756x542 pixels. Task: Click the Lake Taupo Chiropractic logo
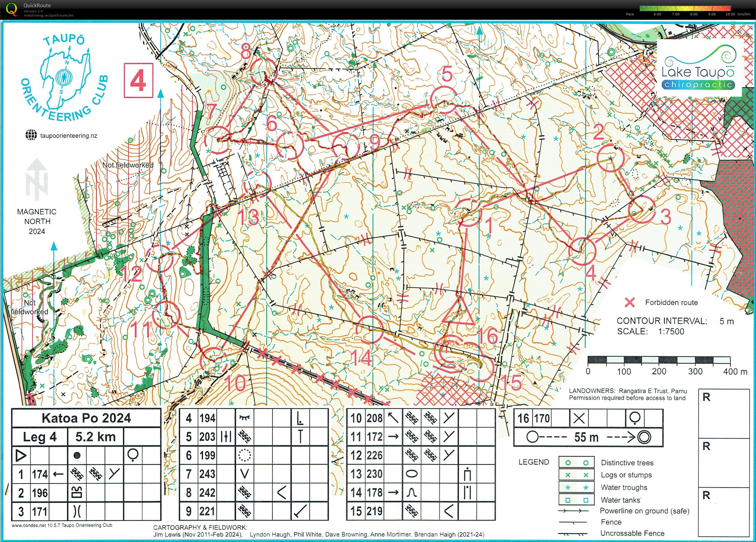coord(699,68)
